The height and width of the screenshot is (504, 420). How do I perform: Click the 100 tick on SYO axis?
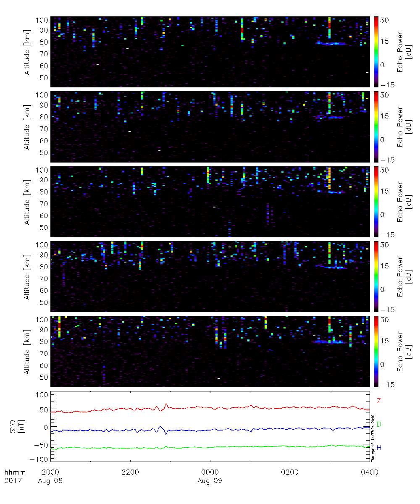point(42,395)
